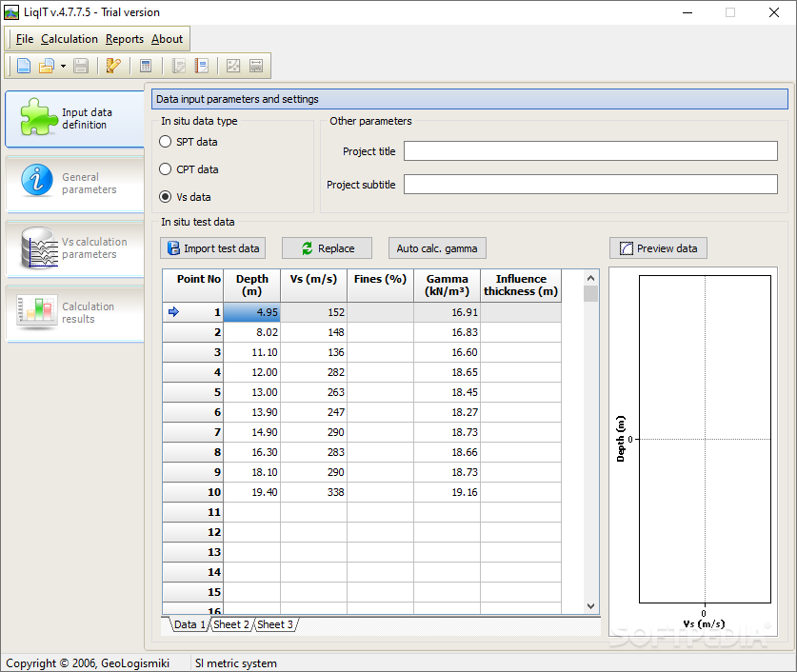Click the Auto calc. gamma button

437,248
